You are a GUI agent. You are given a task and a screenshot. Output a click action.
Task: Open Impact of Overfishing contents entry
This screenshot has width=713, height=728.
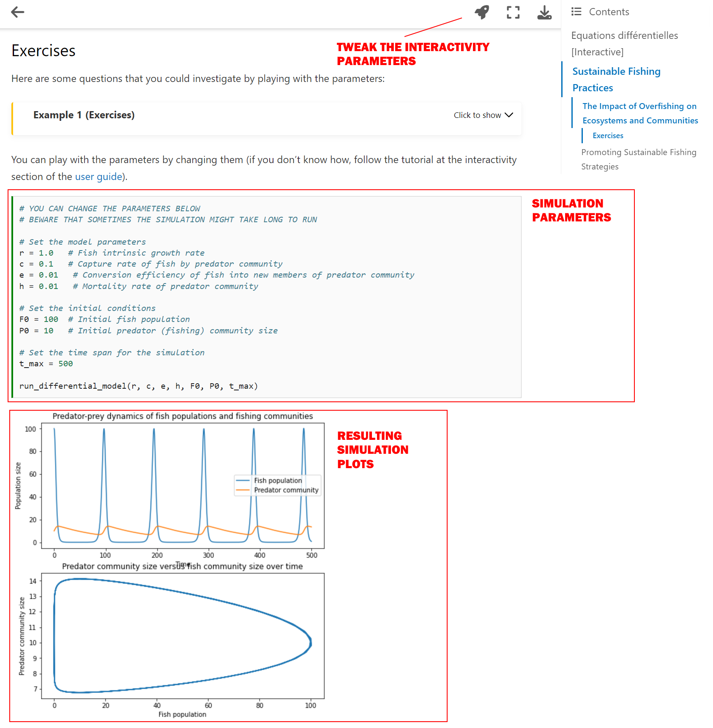639,113
